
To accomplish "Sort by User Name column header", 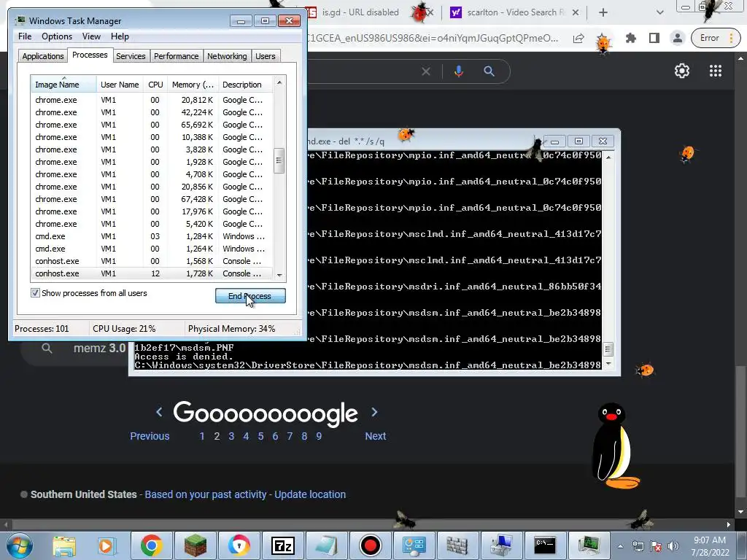I will point(120,85).
